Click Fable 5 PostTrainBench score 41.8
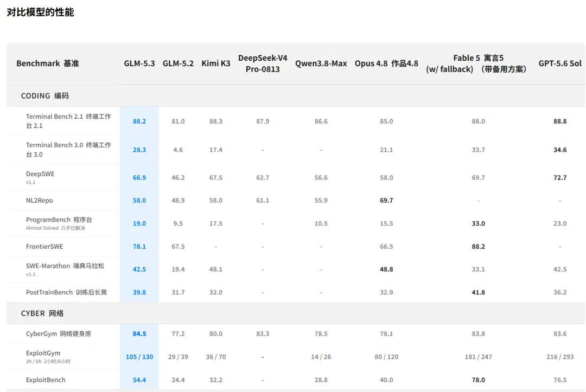This screenshot has width=586, height=392. (x=478, y=292)
